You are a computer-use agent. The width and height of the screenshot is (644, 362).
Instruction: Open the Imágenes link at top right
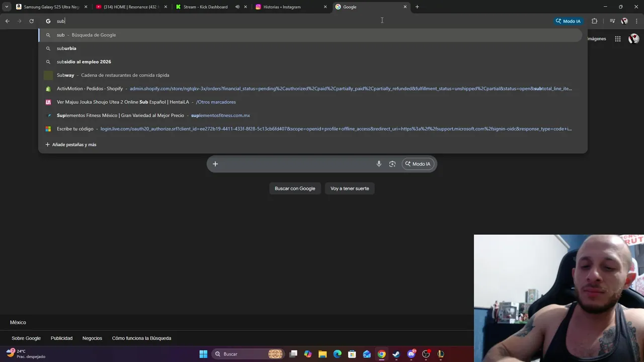pos(597,39)
